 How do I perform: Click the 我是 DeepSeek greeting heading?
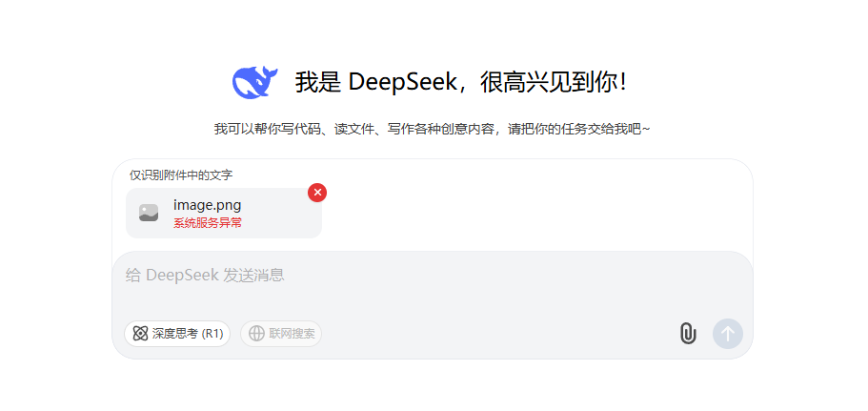tap(460, 83)
